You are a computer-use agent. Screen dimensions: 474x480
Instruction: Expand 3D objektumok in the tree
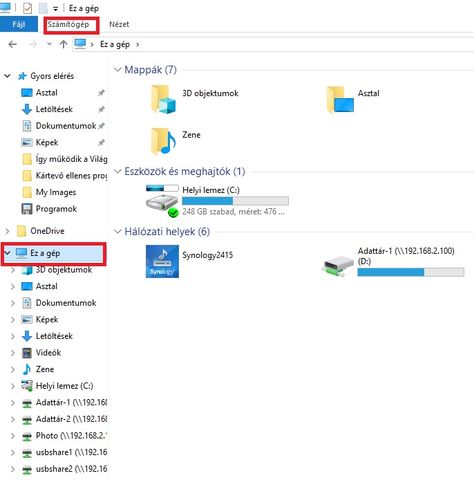coord(13,270)
